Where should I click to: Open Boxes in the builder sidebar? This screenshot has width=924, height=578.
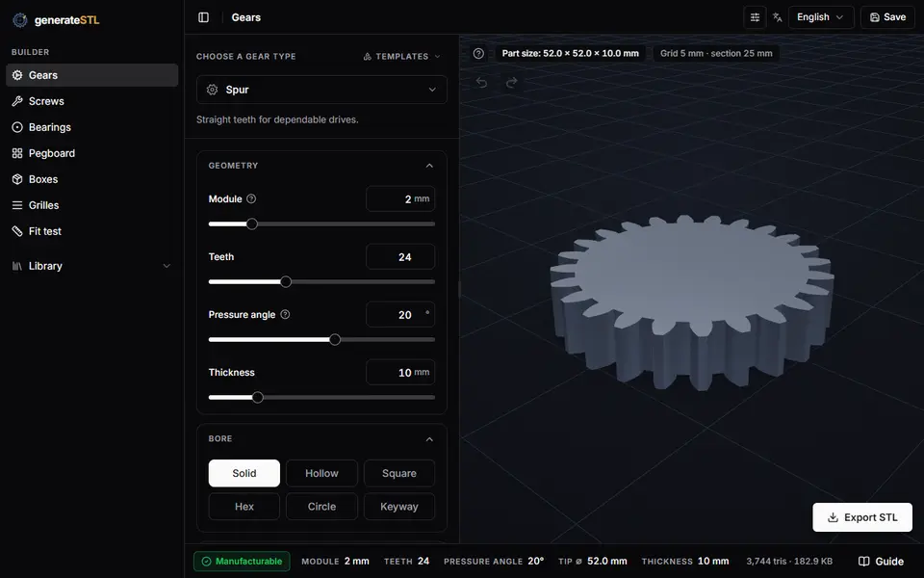[x=92, y=179]
